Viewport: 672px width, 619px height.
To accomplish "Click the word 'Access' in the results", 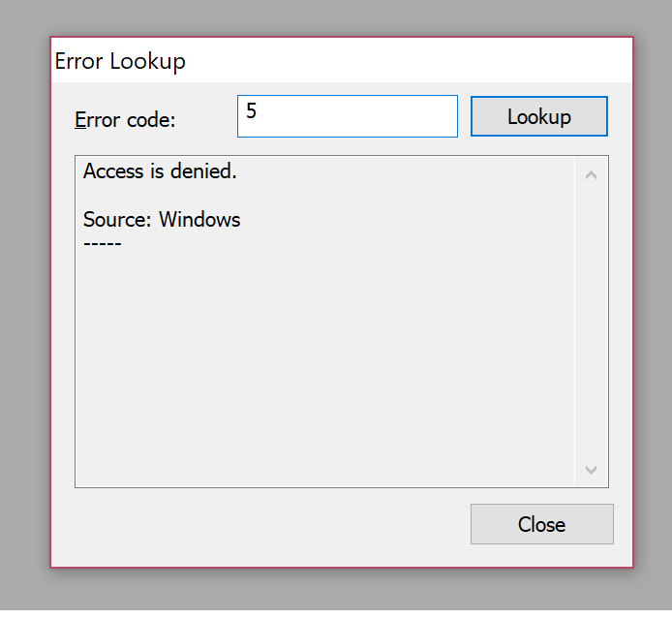I will click(x=113, y=171).
